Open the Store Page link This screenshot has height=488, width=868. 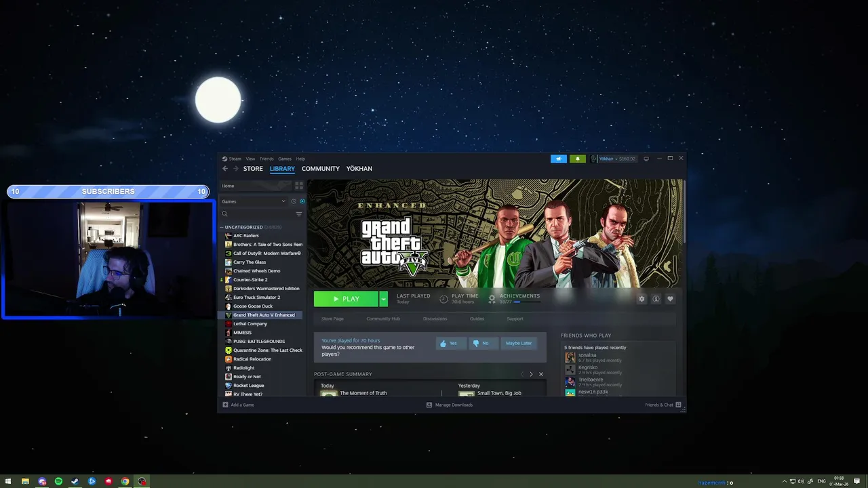tap(332, 319)
